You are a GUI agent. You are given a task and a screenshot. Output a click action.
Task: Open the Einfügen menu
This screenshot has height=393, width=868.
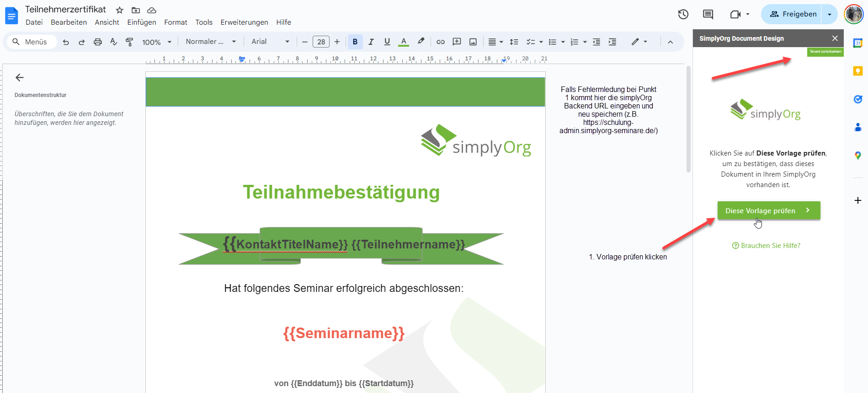click(141, 22)
